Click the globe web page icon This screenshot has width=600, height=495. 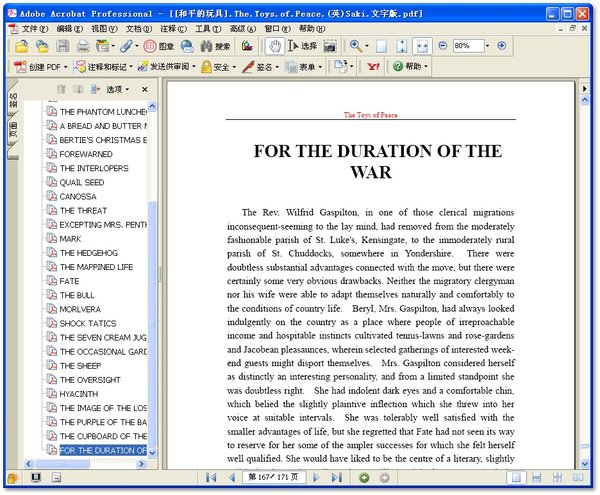[187, 46]
